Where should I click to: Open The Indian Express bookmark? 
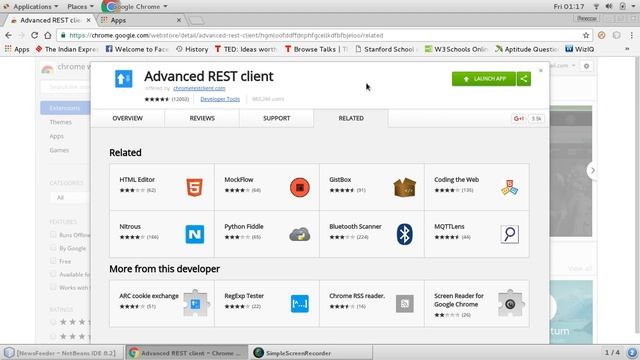67,49
